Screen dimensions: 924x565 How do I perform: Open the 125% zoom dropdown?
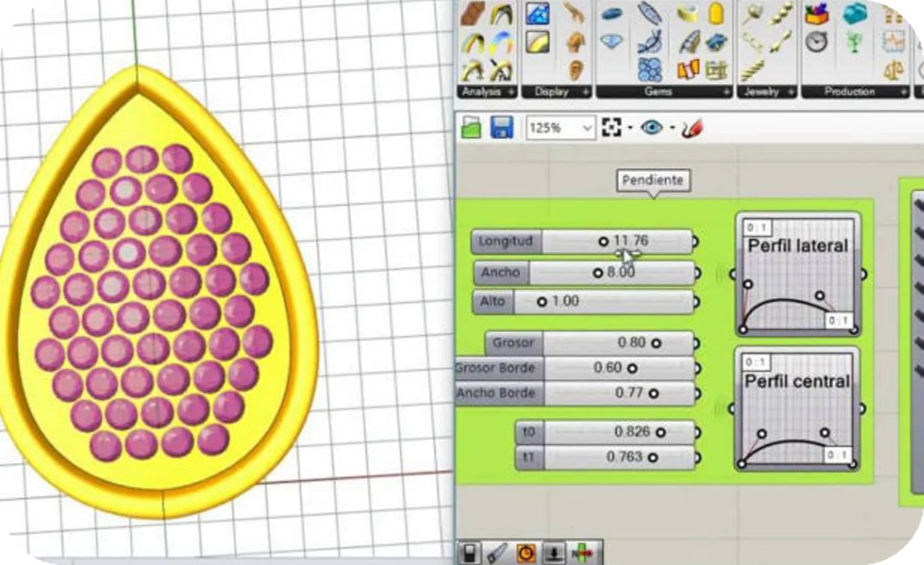[x=587, y=128]
